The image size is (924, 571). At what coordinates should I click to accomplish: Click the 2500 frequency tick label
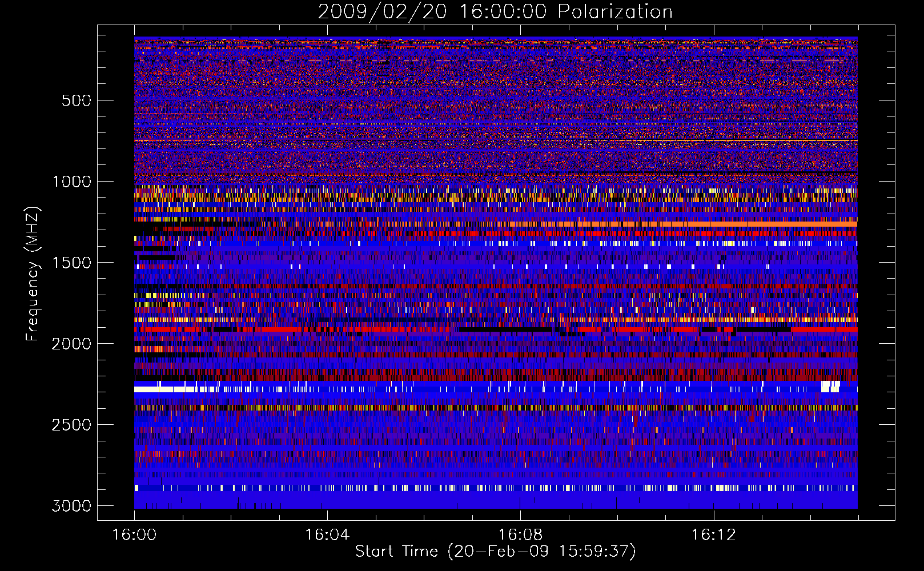(x=71, y=425)
